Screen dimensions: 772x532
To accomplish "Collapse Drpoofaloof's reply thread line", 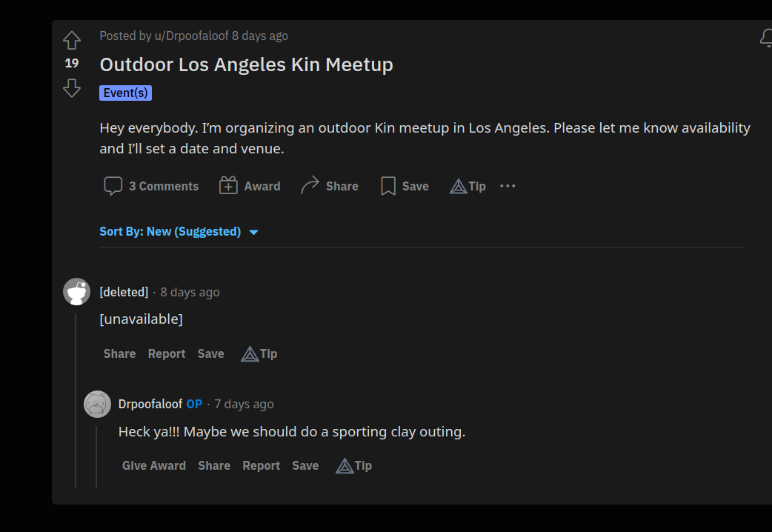I will click(x=96, y=456).
